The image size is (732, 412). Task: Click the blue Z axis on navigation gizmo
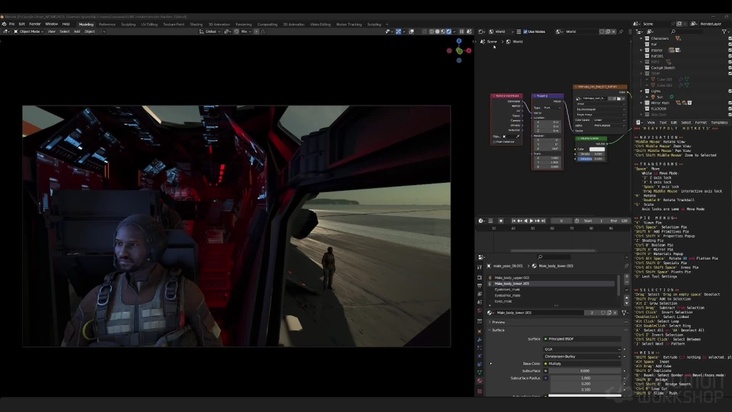click(x=459, y=41)
